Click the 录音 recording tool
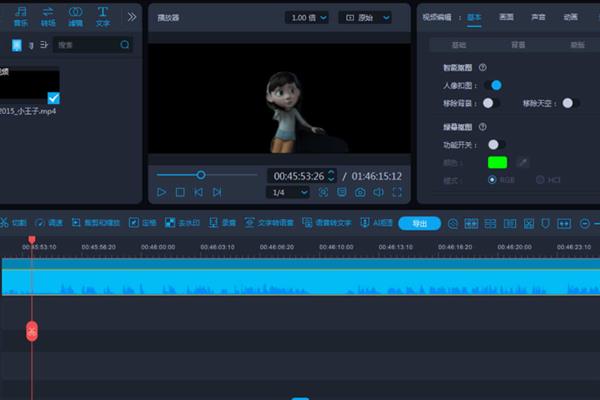 [x=222, y=222]
